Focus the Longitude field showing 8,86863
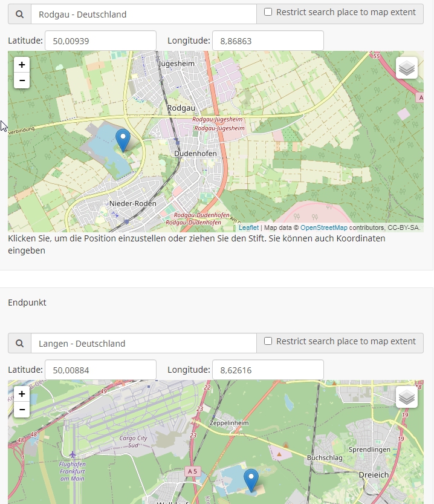This screenshot has width=434, height=504. 268,41
